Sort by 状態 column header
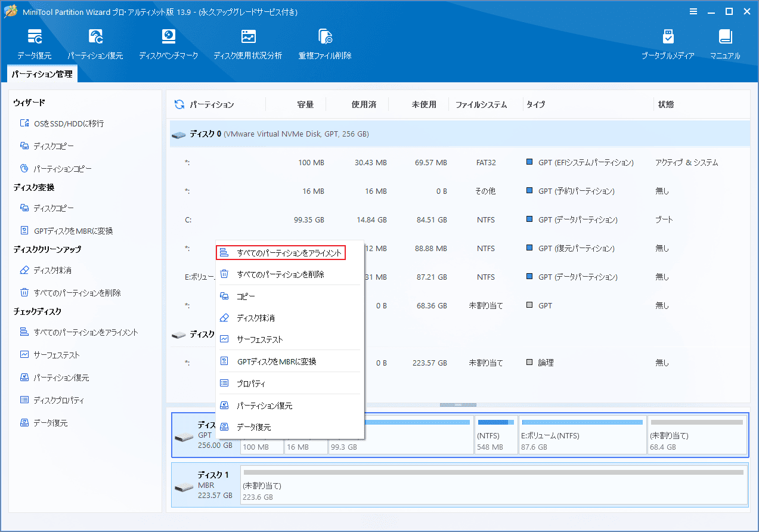This screenshot has height=532, width=759. click(666, 104)
